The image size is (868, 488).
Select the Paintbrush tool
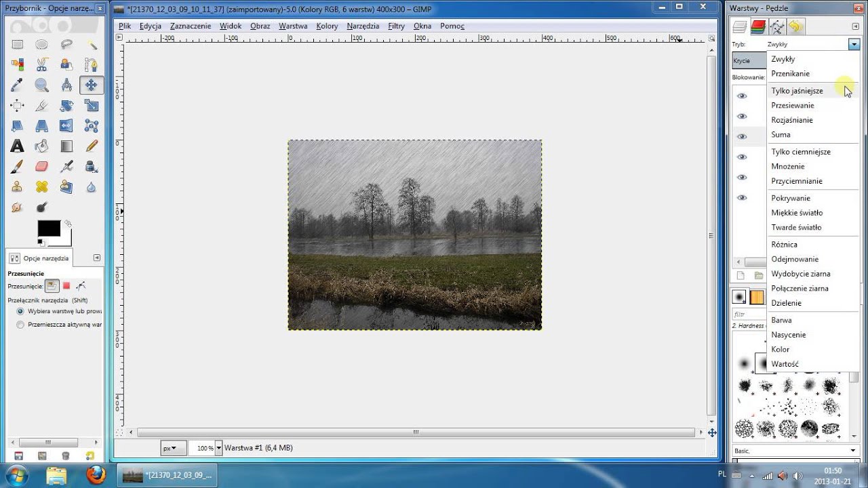[17, 167]
